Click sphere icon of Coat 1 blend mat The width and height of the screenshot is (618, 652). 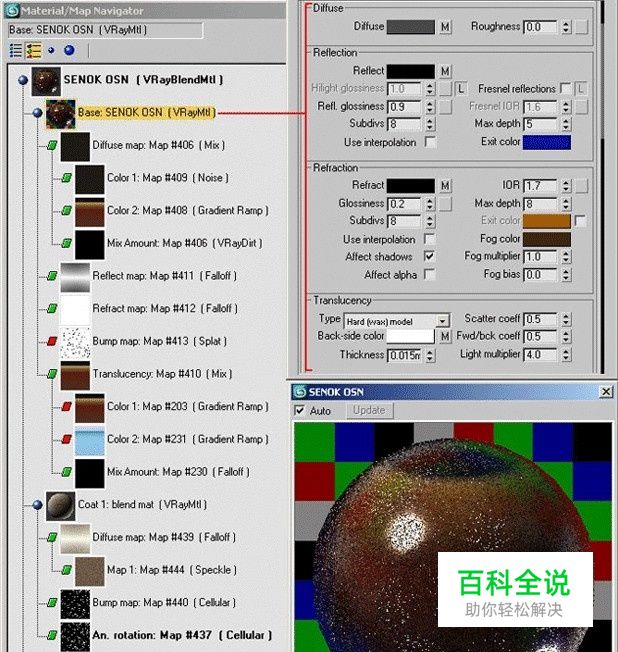pos(37,504)
